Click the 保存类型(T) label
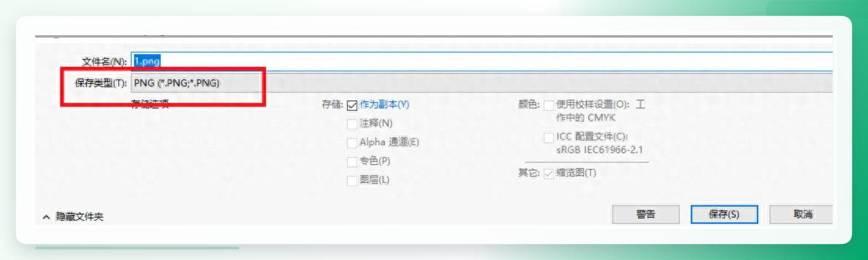868x260 pixels. (101, 83)
